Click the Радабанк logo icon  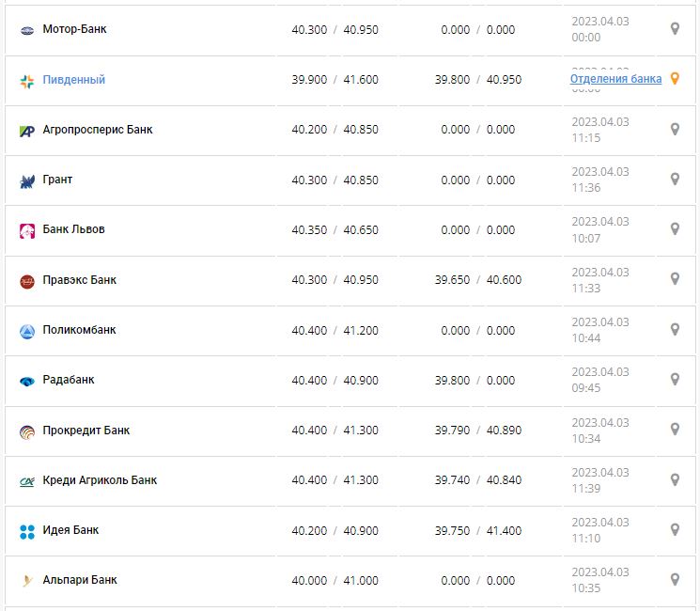coord(26,381)
